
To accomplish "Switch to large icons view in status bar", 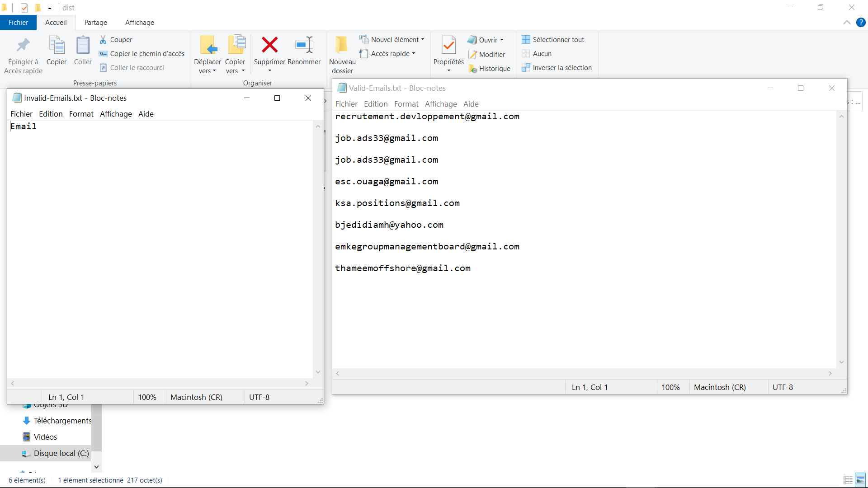I will [x=860, y=480].
